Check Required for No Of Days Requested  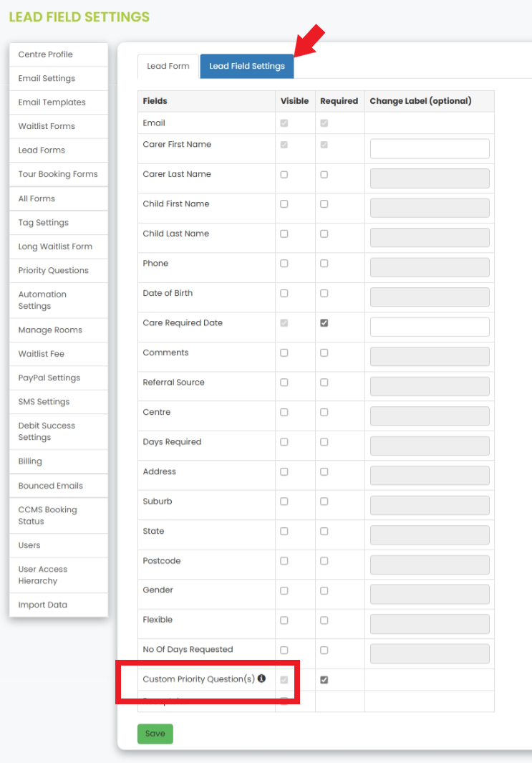click(324, 650)
